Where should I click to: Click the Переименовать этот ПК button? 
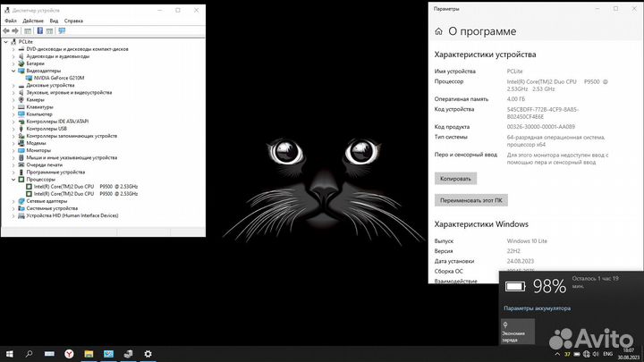tap(473, 200)
